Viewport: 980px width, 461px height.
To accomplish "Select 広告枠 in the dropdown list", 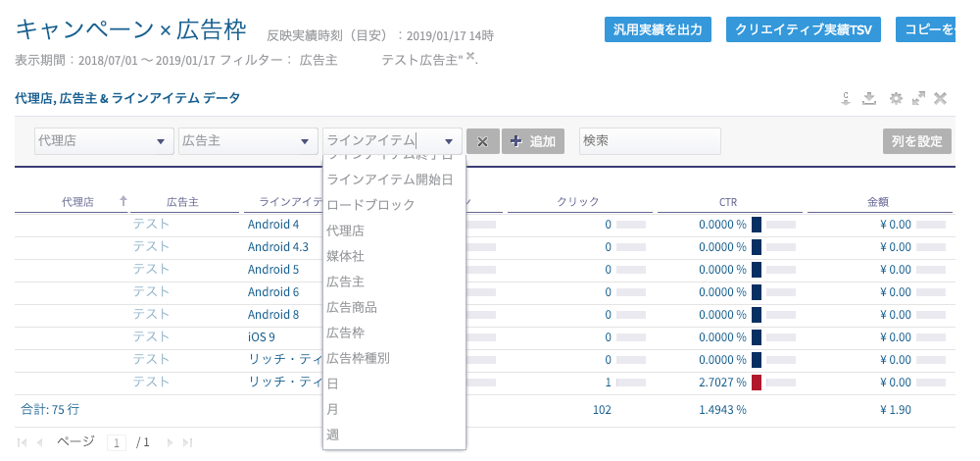I will pos(394,333).
